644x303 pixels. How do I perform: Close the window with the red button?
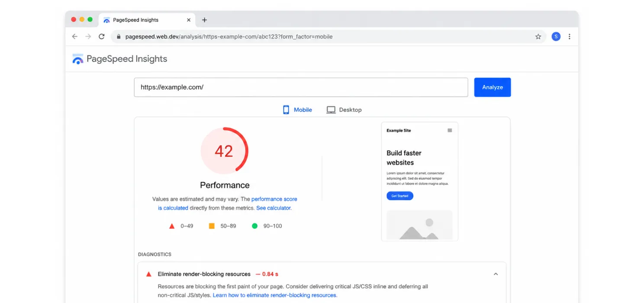point(74,19)
